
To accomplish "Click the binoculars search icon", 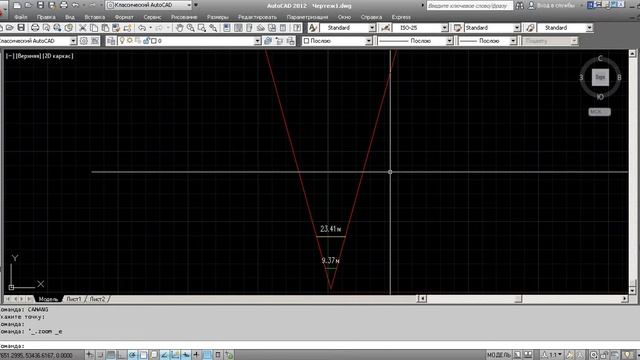I will click(520, 5).
